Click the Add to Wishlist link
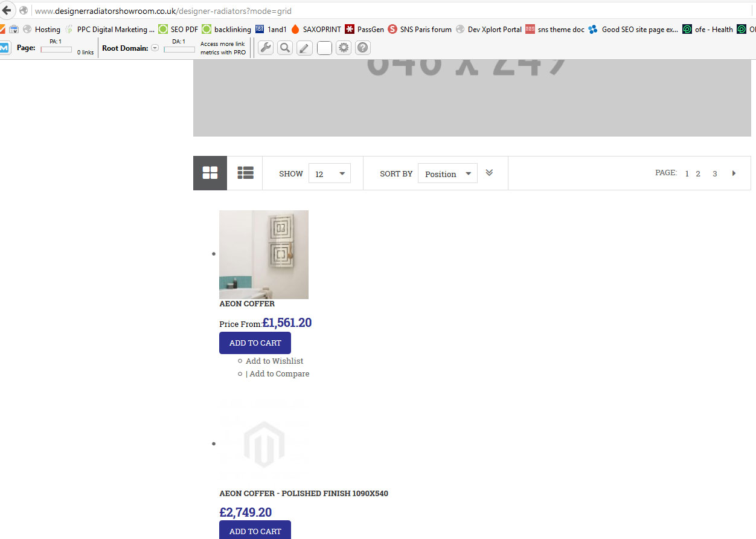The width and height of the screenshot is (756, 539). tap(274, 361)
